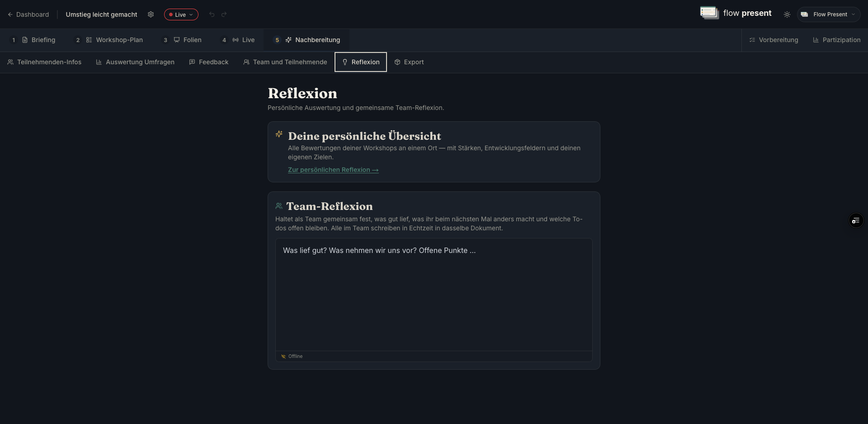The image size is (868, 424).
Task: Click the flow present logo
Action: pyautogui.click(x=736, y=13)
